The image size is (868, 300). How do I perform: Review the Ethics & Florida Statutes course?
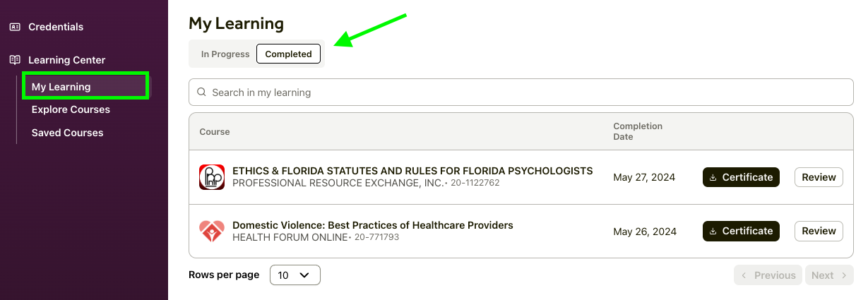click(x=819, y=177)
